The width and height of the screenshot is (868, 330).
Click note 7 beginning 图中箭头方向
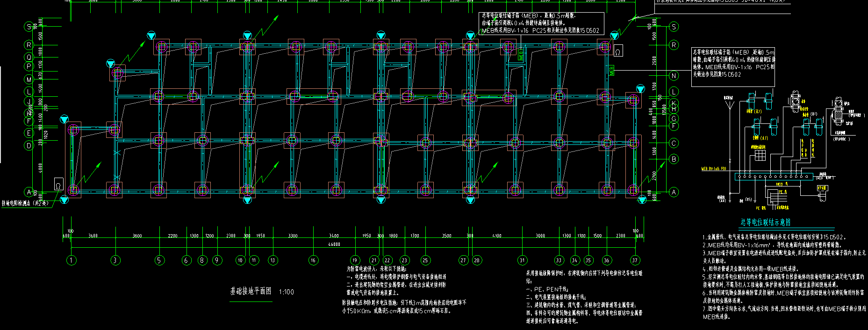click(784, 313)
